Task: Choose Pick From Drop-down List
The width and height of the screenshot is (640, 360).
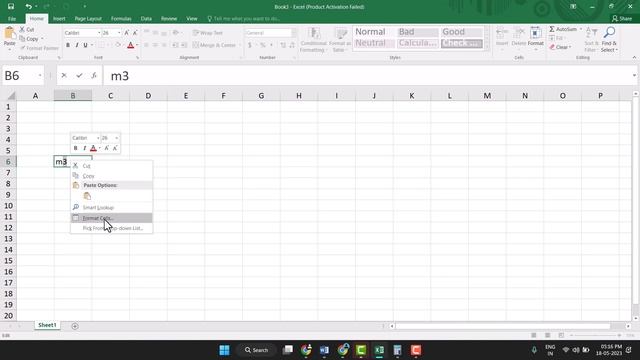Action: coord(111,228)
